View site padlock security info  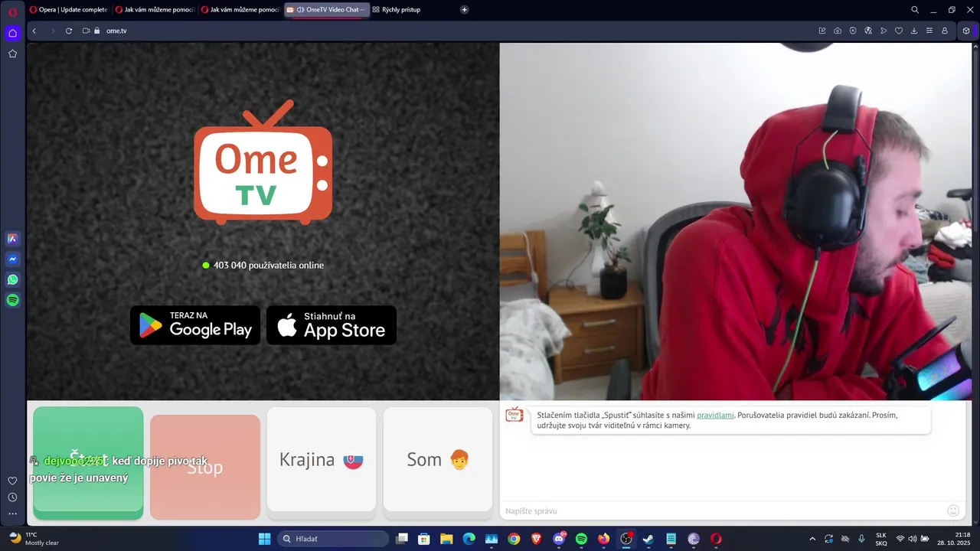pyautogui.click(x=97, y=31)
